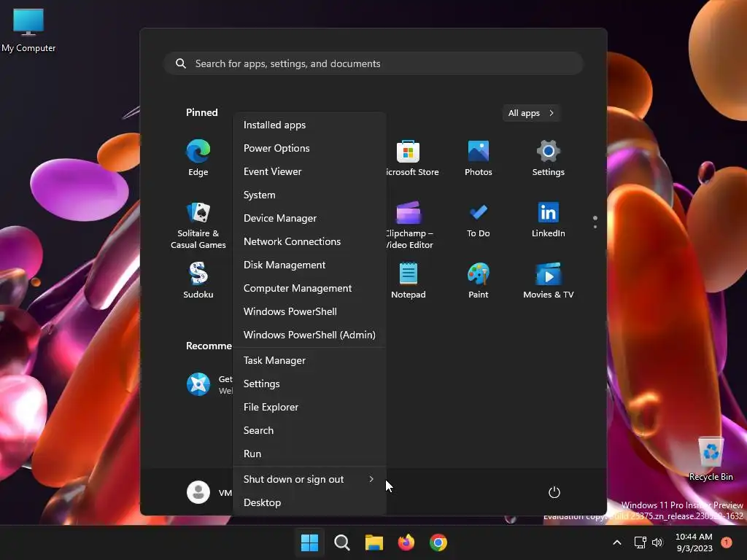Select File Explorer menu entry

pyautogui.click(x=309, y=407)
